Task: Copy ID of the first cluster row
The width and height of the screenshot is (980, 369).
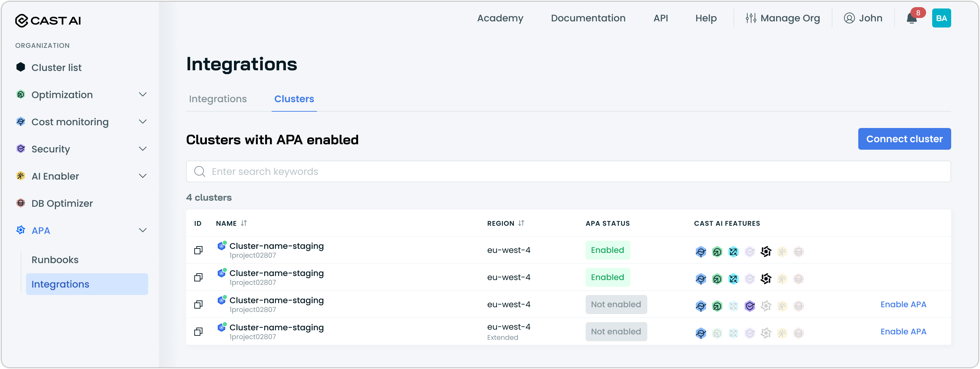Action: pos(198,250)
